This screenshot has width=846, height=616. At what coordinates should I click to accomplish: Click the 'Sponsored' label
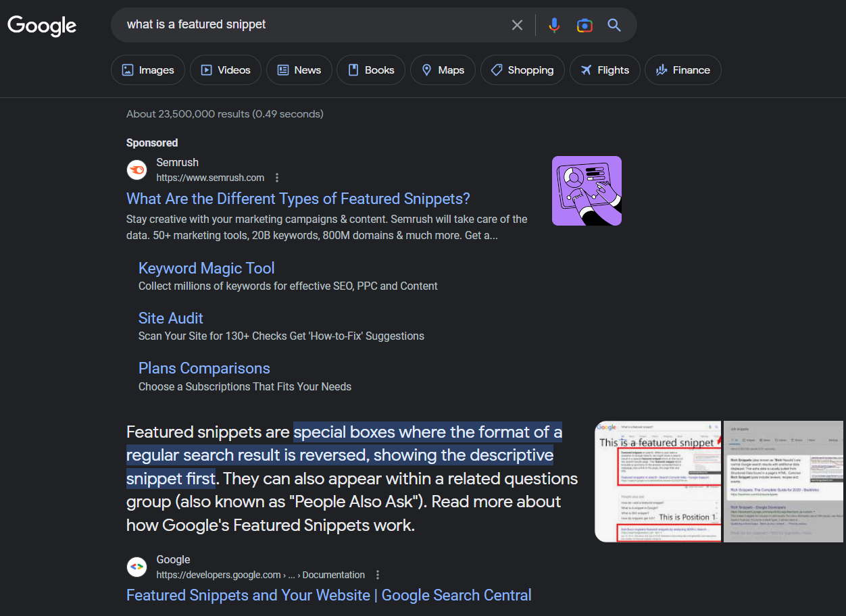(x=152, y=143)
